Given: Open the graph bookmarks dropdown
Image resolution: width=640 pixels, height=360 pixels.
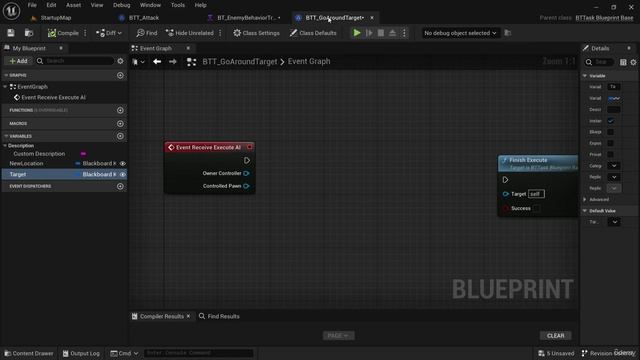Looking at the screenshot, I should [x=138, y=62].
